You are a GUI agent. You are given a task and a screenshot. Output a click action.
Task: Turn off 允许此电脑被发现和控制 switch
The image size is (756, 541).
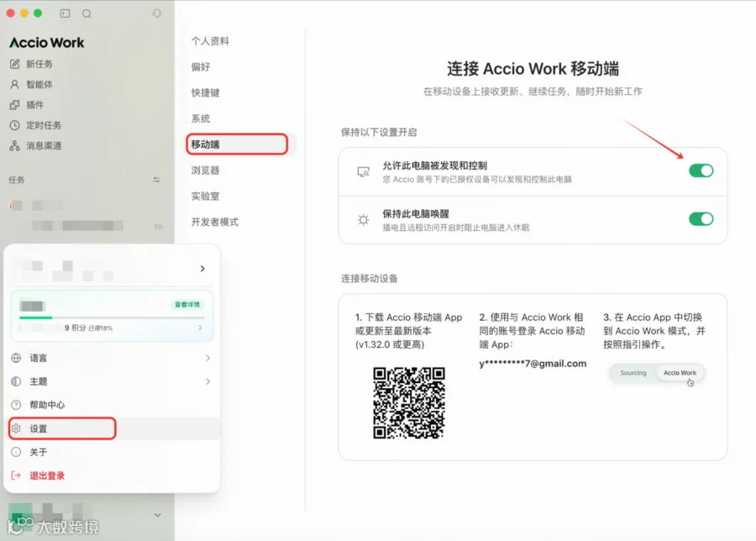pos(701,171)
